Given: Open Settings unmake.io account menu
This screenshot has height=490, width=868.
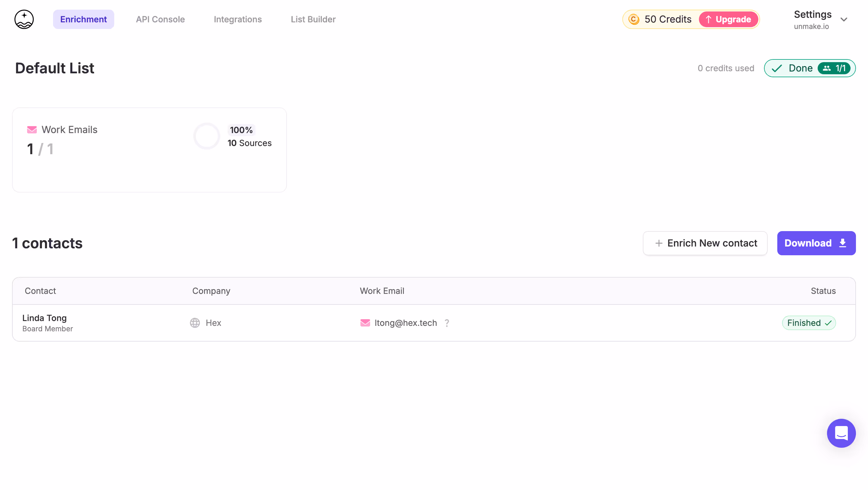Looking at the screenshot, I should pyautogui.click(x=813, y=20).
